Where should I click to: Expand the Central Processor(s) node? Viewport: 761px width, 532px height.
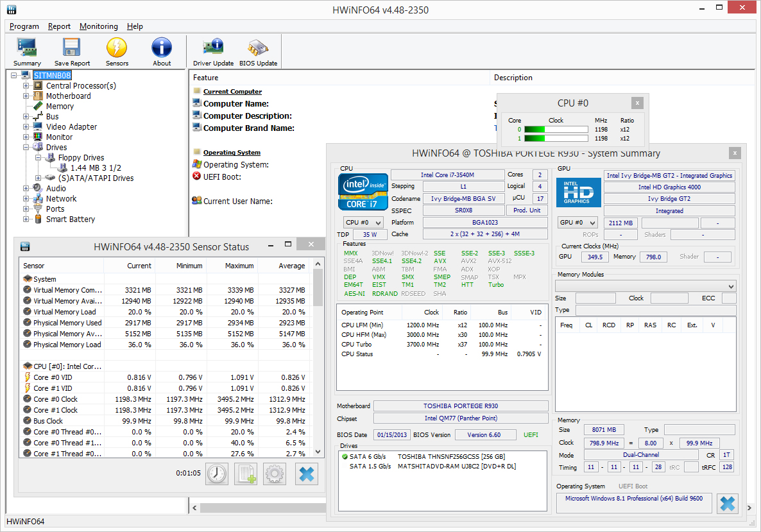click(x=26, y=86)
